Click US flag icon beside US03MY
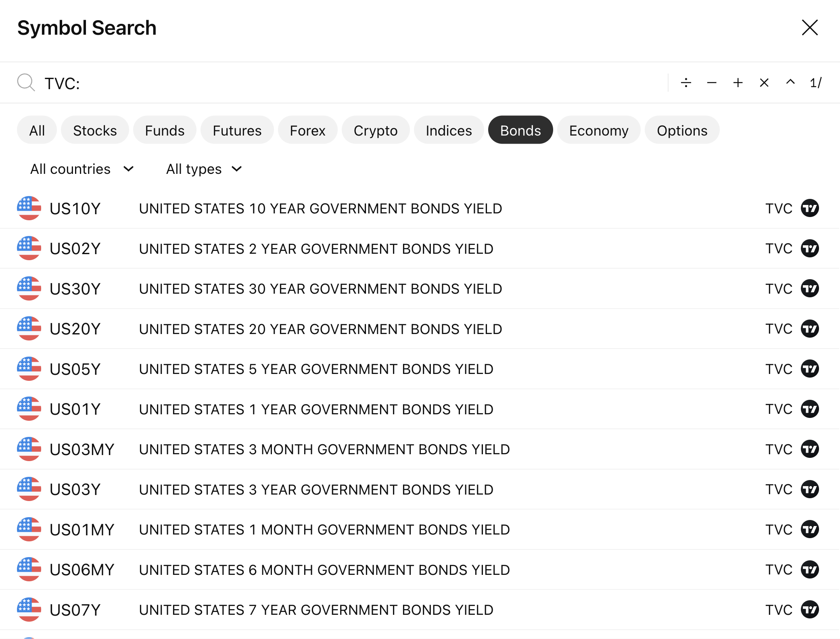This screenshot has height=639, width=840. point(29,449)
